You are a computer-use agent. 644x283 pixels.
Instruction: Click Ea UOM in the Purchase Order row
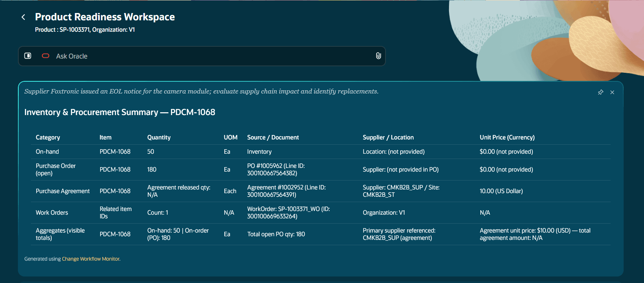tap(227, 170)
